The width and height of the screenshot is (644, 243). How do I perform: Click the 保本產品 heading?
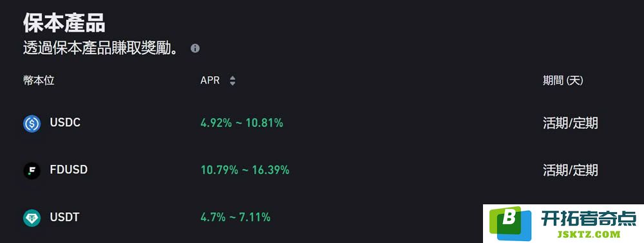(64, 23)
